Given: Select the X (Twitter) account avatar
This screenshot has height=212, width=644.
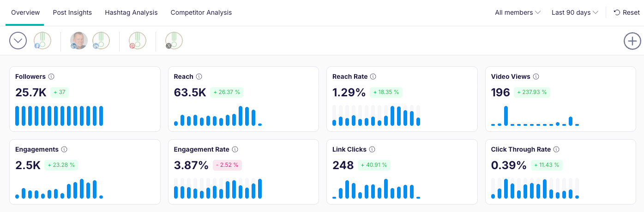Looking at the screenshot, I should pos(174,41).
